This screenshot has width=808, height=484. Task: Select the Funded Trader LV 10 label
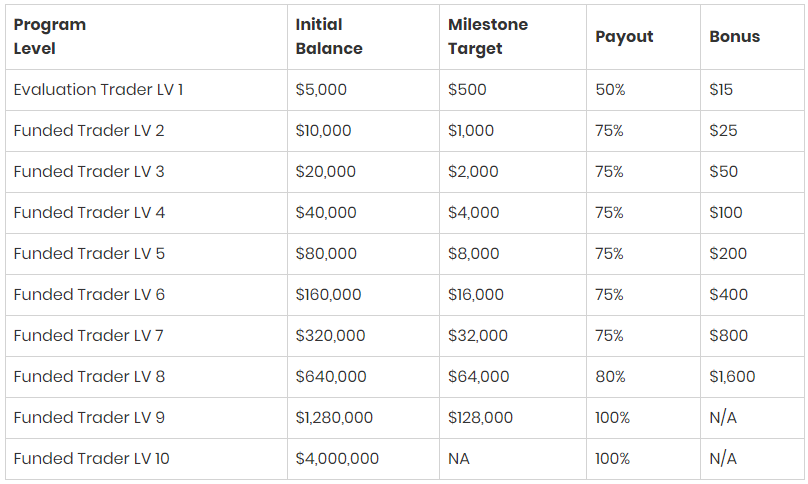[91, 458]
